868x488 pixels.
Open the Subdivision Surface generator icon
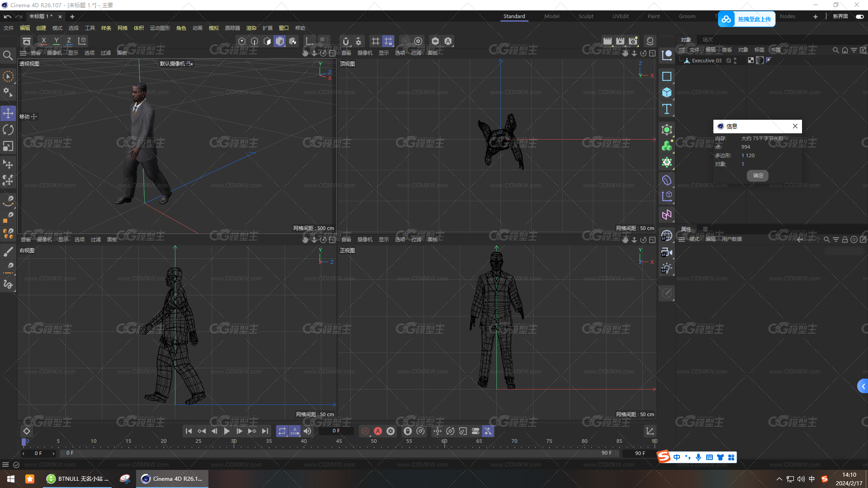667,130
